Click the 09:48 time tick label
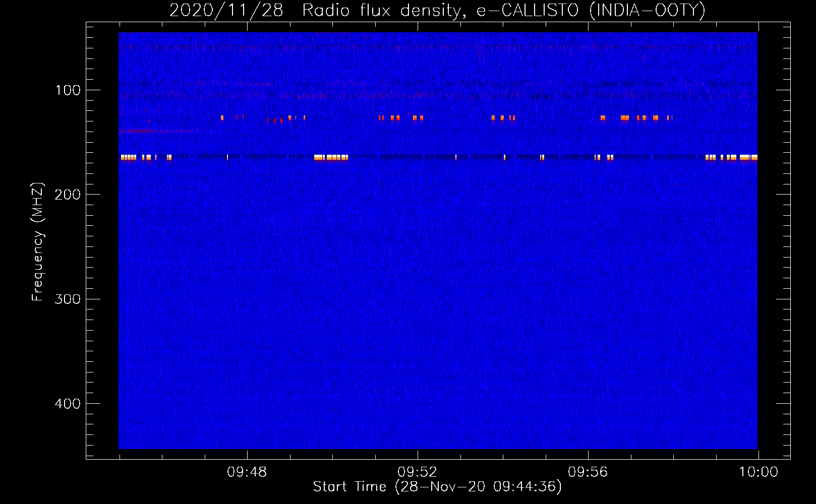The height and width of the screenshot is (504, 816). pos(247,472)
